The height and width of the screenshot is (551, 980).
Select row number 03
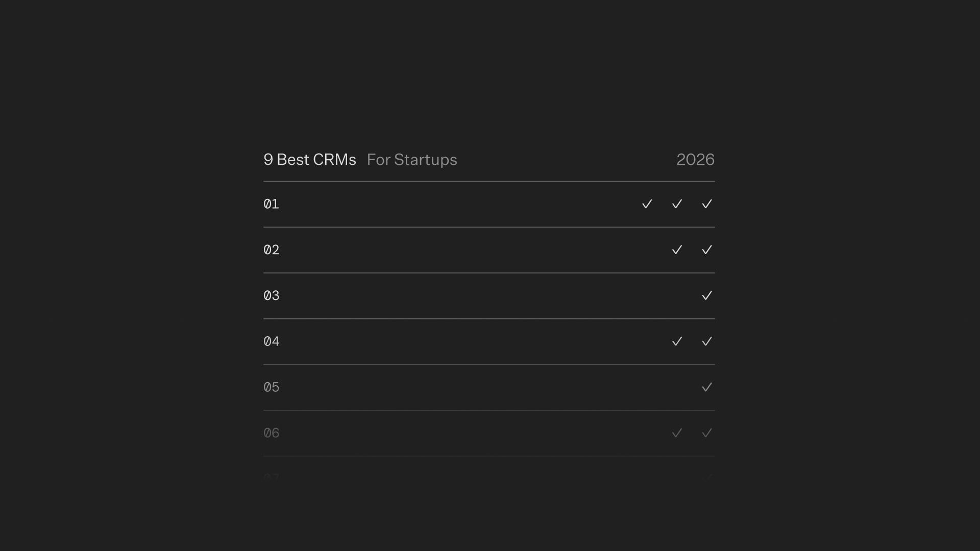[x=271, y=296]
